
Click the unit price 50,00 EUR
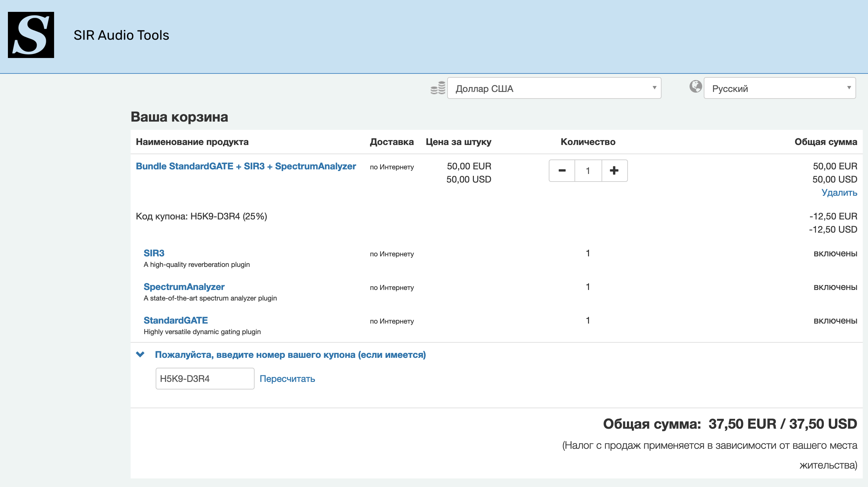click(x=469, y=166)
